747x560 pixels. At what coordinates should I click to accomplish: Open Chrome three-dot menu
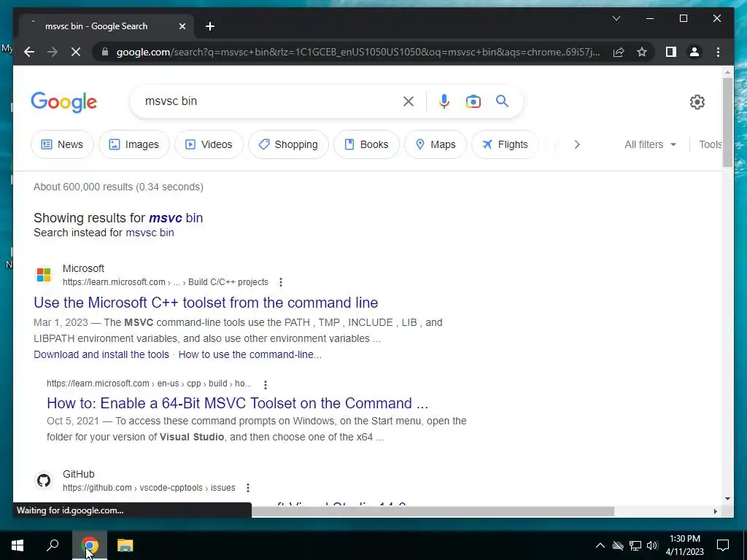[x=718, y=52]
